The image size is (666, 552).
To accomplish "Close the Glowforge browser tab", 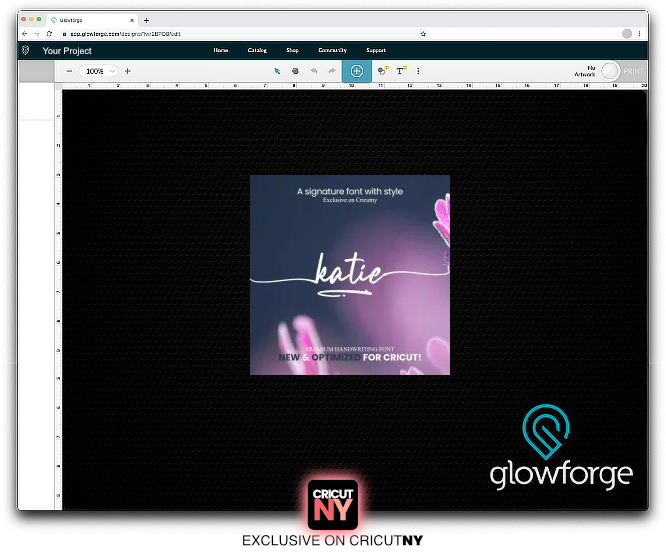I will click(x=132, y=20).
